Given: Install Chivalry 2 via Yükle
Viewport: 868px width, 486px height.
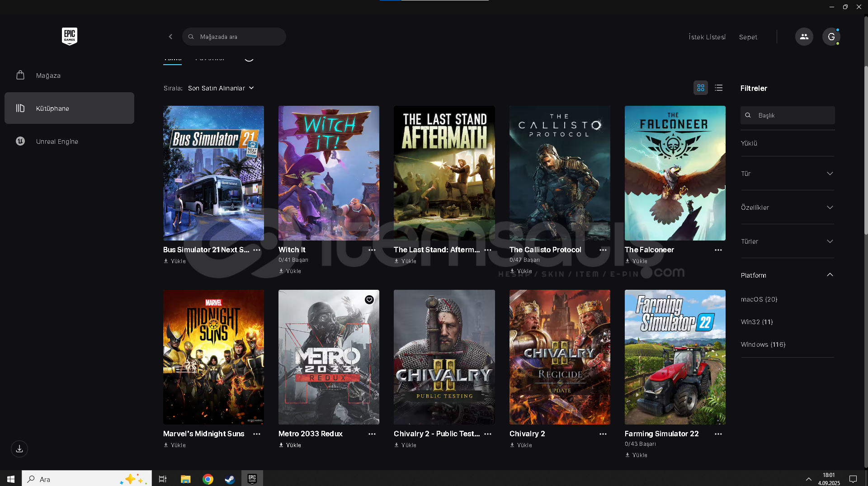Looking at the screenshot, I should (521, 445).
